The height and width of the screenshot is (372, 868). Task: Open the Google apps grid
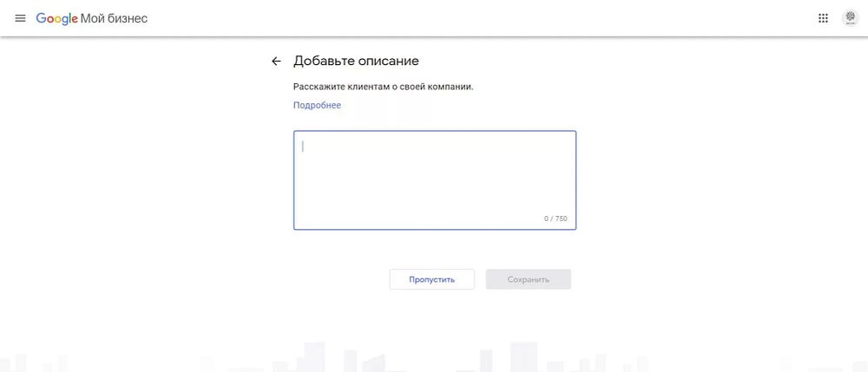pyautogui.click(x=823, y=18)
